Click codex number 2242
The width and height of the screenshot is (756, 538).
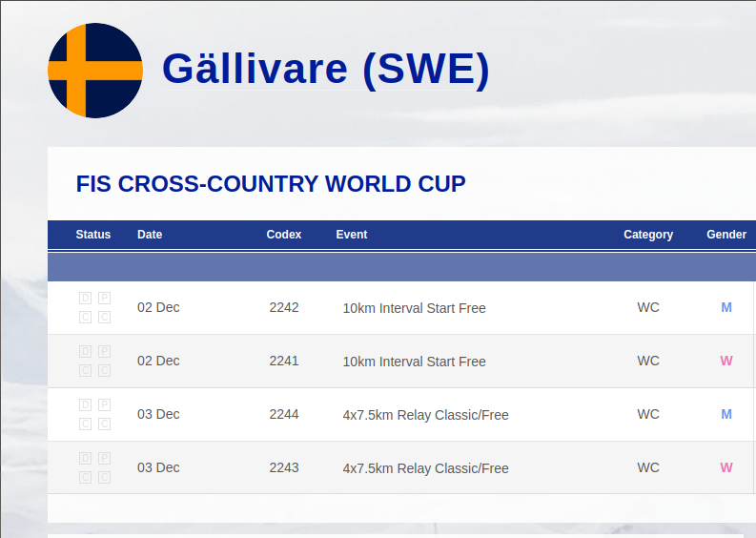[284, 308]
